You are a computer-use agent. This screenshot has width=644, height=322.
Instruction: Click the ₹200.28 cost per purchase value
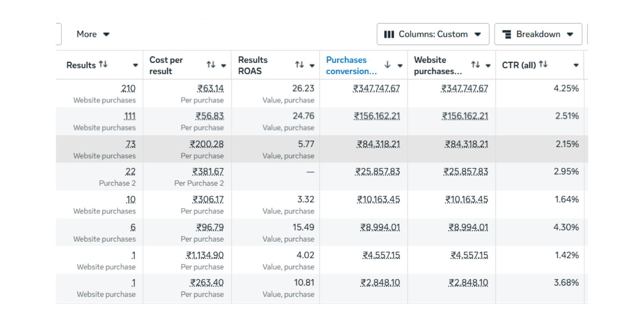207,144
